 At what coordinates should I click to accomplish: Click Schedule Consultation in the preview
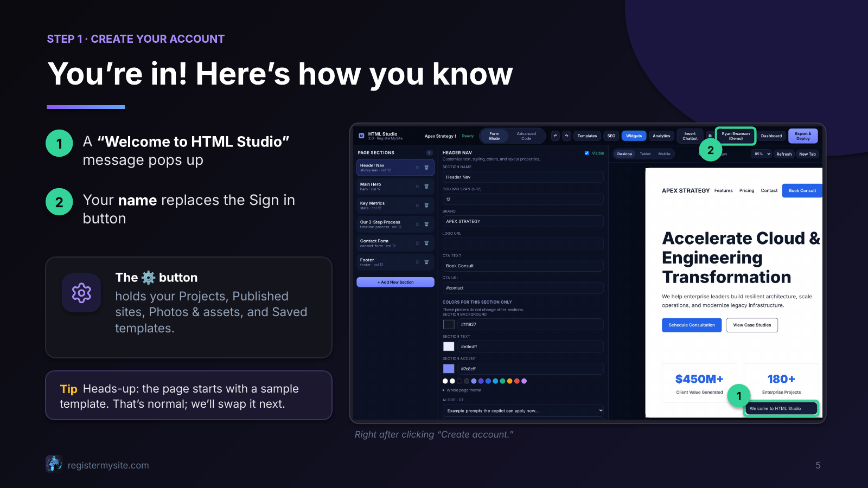(x=692, y=325)
